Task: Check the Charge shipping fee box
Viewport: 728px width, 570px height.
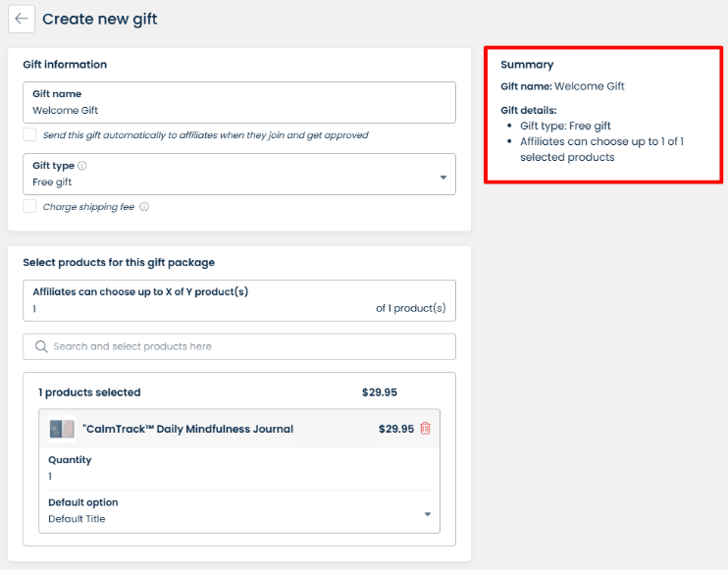Action: point(29,207)
